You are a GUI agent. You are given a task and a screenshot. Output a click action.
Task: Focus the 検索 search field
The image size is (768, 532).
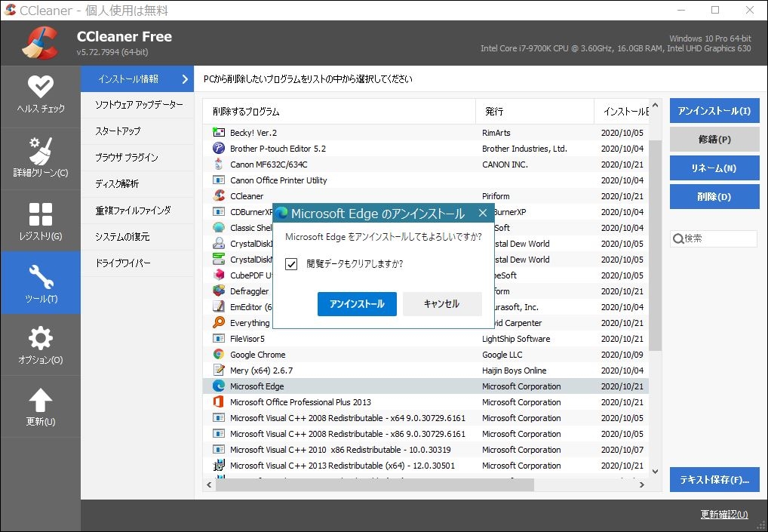[713, 238]
